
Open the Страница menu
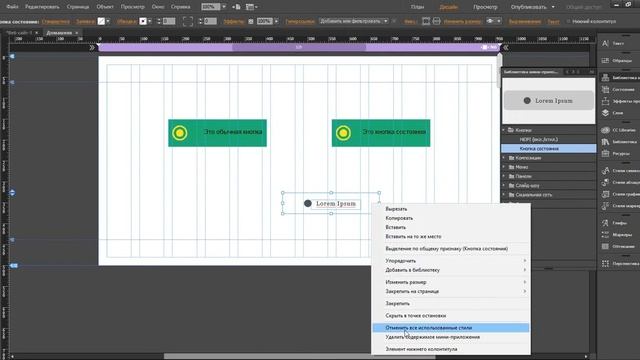78,7
